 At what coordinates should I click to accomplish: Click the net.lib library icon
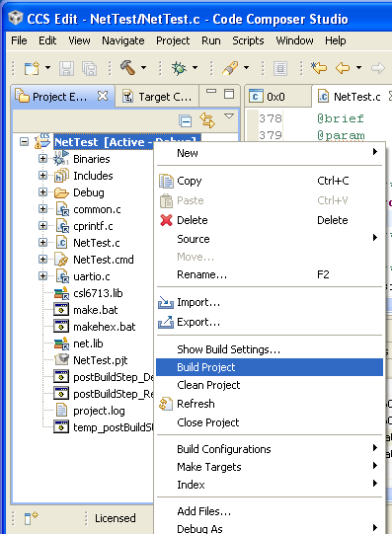[x=61, y=343]
